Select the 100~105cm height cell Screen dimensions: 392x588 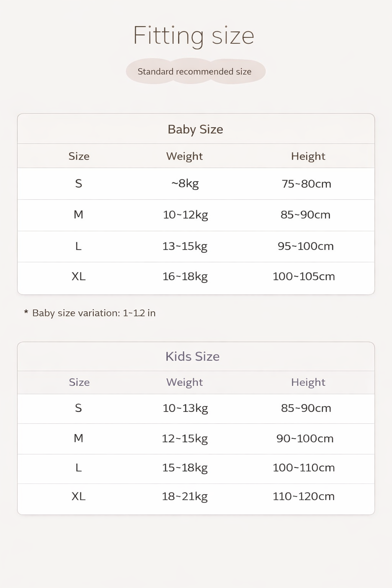pos(304,276)
